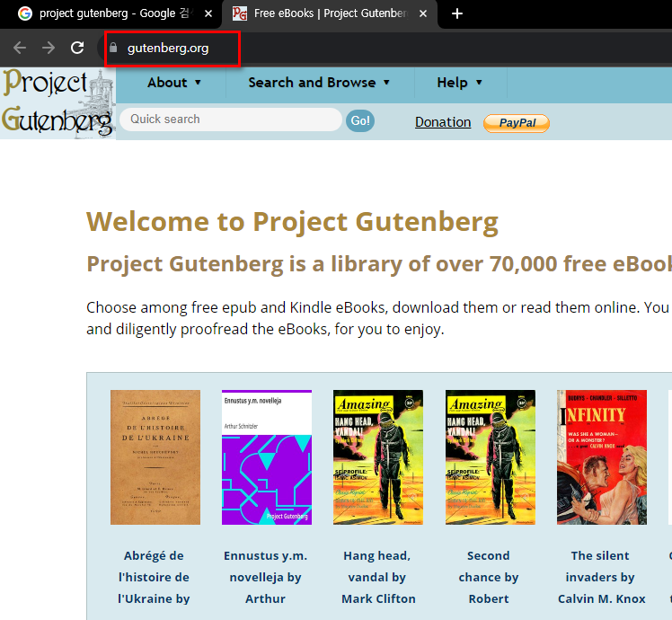The image size is (672, 620).
Task: Open the Abrégé de l'histoire de l'Ukraine cover
Action: (155, 457)
